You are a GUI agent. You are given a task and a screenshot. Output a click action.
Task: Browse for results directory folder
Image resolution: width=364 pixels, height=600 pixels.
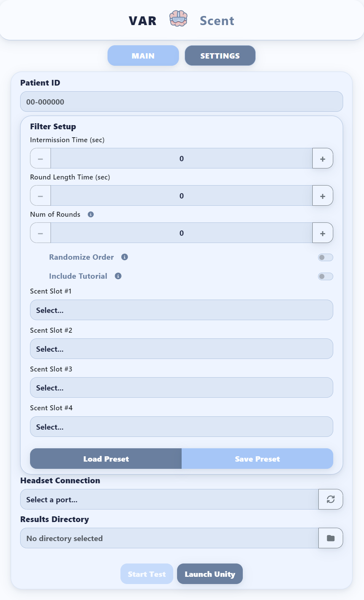coord(331,538)
